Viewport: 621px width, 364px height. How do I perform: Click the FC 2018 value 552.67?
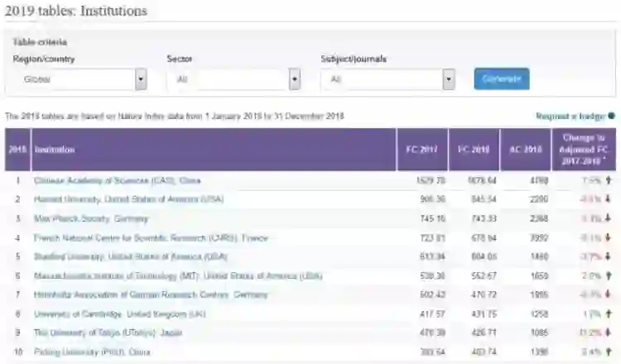(x=484, y=275)
